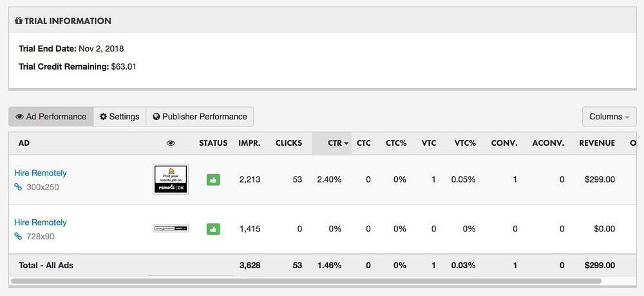Click green thumbs-up status for 728x90 ad
644x296 pixels.
pyautogui.click(x=213, y=229)
